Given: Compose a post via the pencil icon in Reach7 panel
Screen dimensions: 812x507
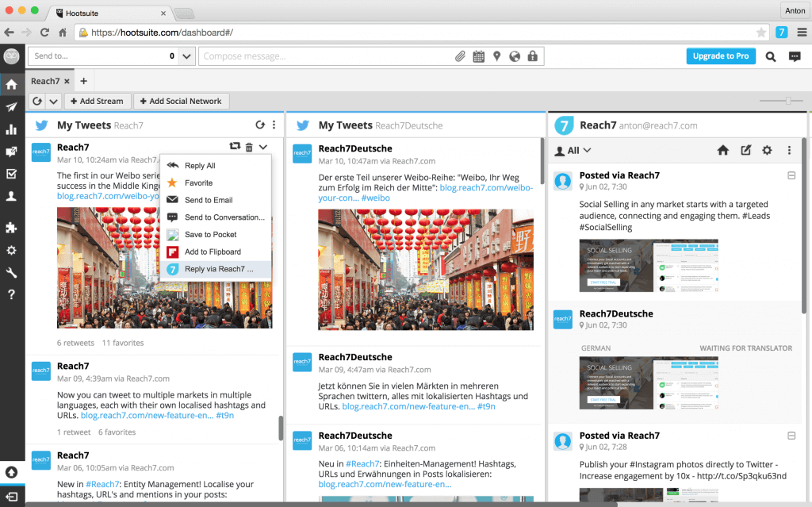Looking at the screenshot, I should [x=745, y=150].
